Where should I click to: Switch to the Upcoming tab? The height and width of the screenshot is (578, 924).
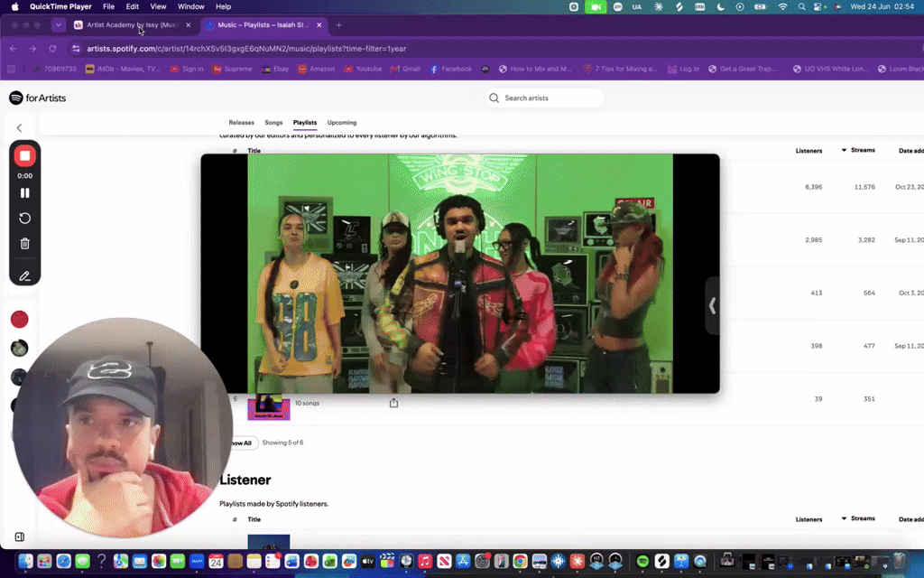point(342,123)
